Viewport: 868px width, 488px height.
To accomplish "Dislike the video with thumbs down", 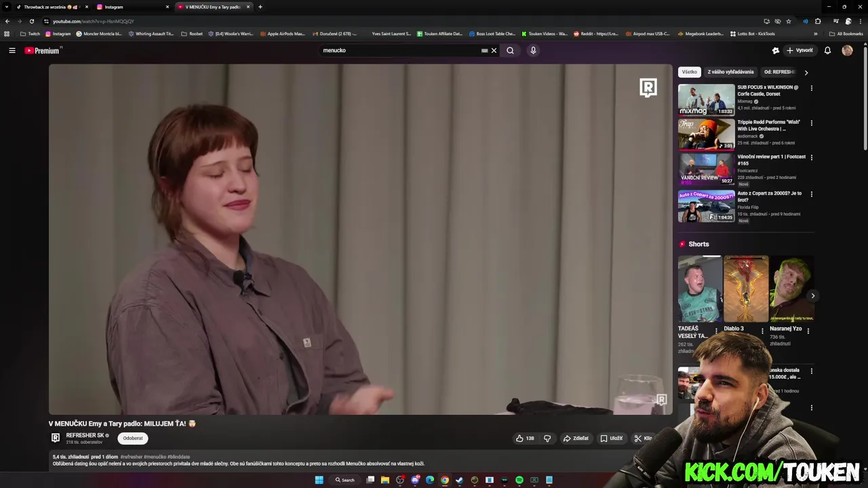I will click(547, 439).
